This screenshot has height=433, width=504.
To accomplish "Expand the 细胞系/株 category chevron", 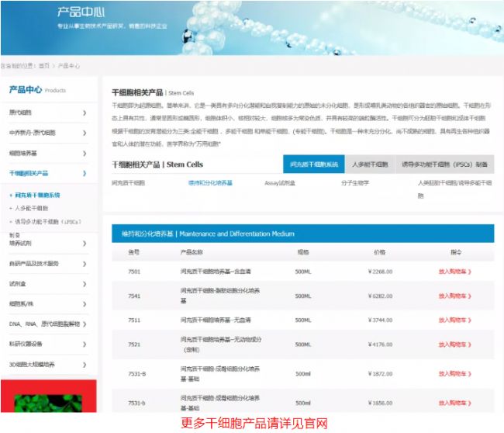I will coord(85,304).
